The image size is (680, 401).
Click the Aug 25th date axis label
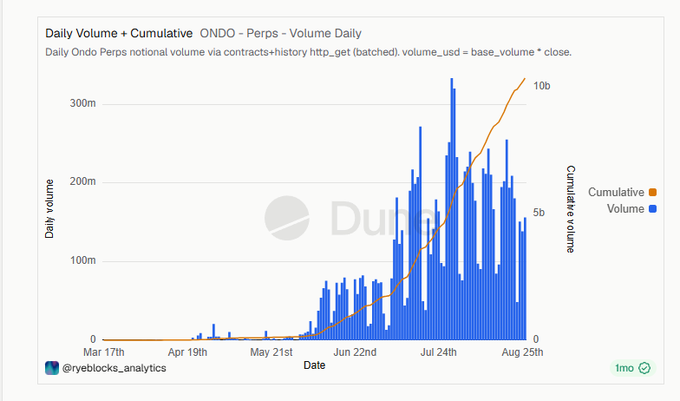coord(522,352)
